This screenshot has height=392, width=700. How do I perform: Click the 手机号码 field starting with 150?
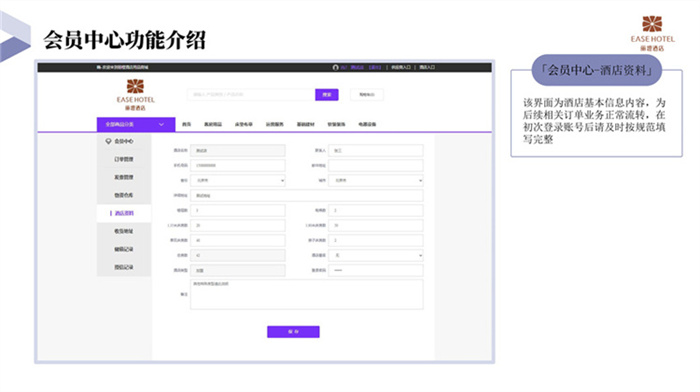238,166
